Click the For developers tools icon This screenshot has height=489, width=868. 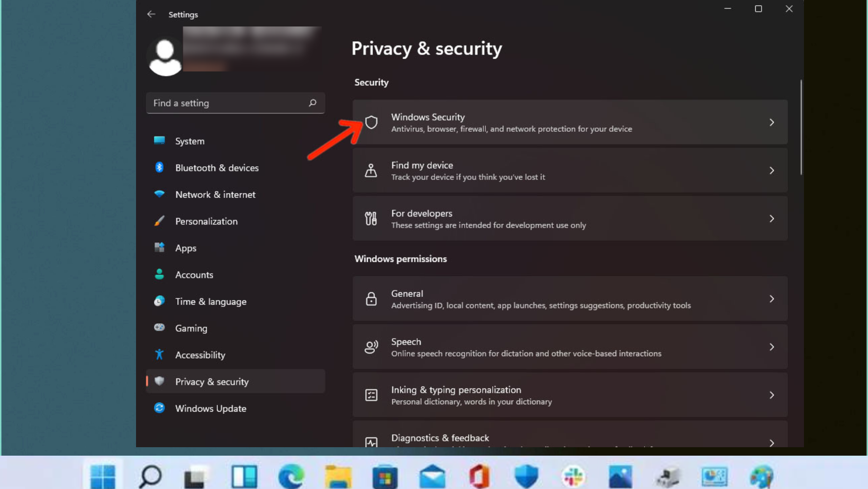pyautogui.click(x=371, y=218)
